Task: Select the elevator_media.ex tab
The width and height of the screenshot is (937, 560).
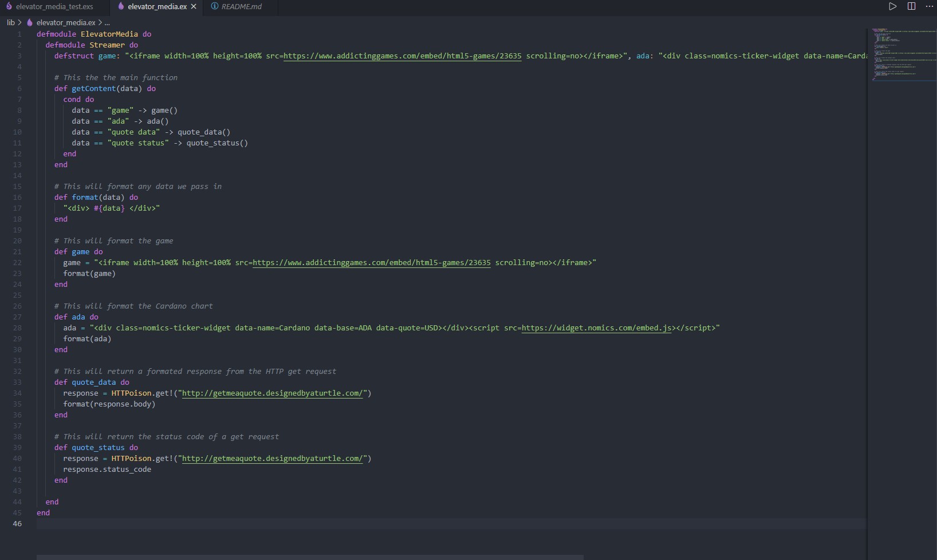Action: pos(157,6)
